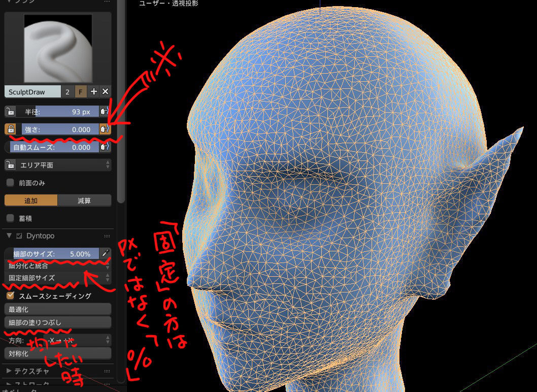Image resolution: width=537 pixels, height=392 pixels.
Task: Click the 細部の塗りつぶし button
Action: coord(58,322)
